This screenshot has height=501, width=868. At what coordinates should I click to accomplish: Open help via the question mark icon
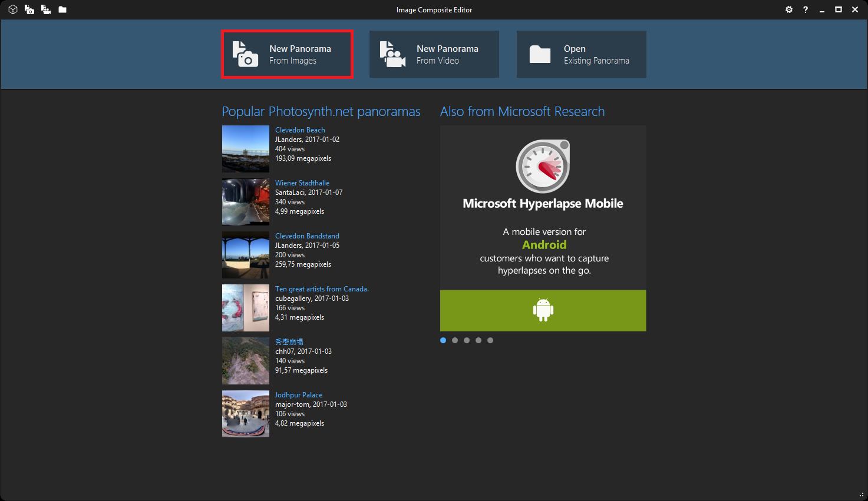pyautogui.click(x=806, y=9)
